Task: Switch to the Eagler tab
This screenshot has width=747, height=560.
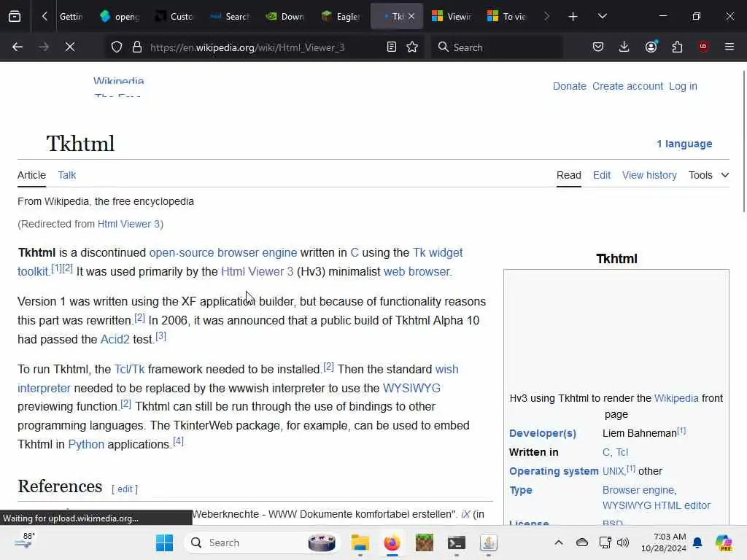Action: (340, 17)
